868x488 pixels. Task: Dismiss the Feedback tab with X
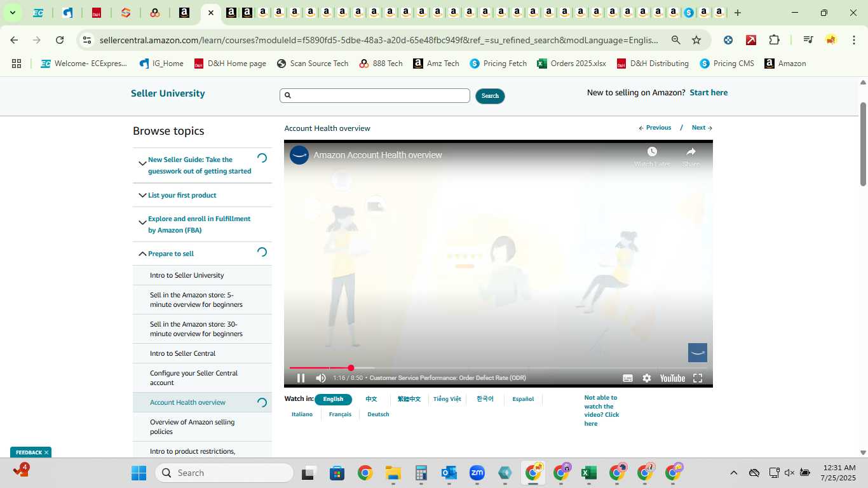pyautogui.click(x=46, y=452)
